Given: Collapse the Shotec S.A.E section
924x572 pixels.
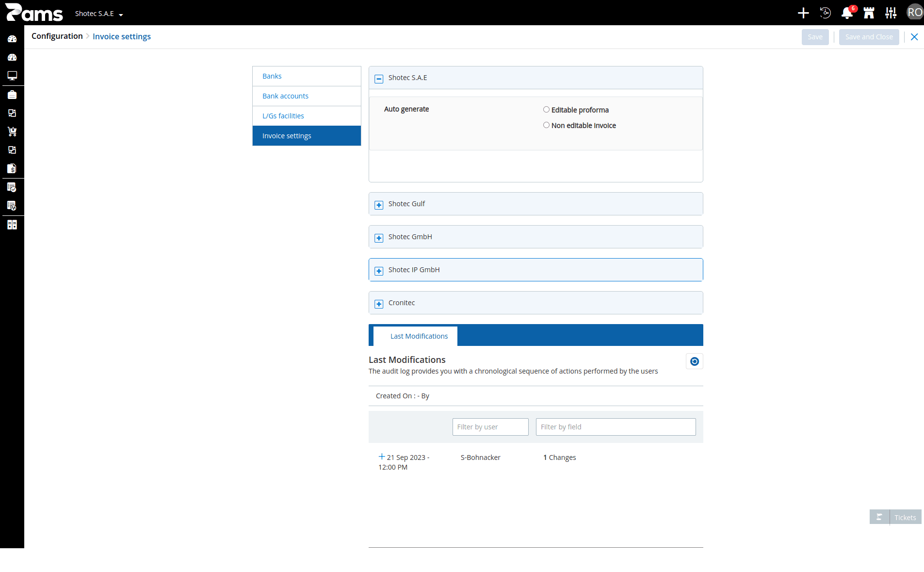Looking at the screenshot, I should [379, 79].
